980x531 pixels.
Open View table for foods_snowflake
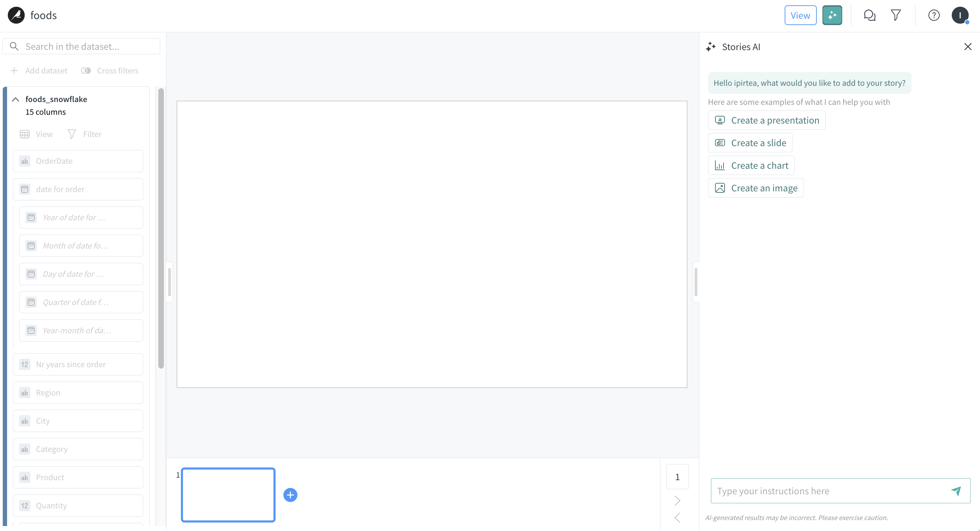[36, 134]
